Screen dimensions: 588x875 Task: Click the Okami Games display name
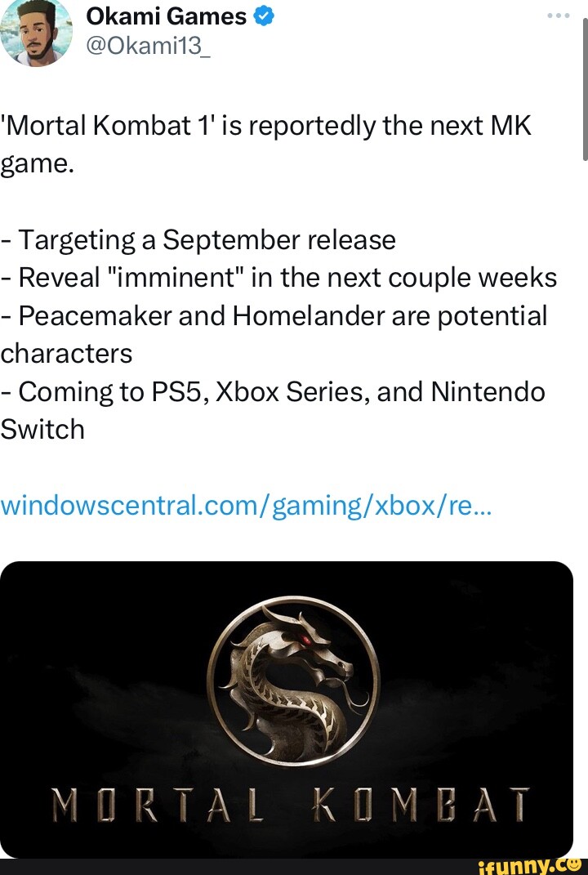tap(166, 16)
